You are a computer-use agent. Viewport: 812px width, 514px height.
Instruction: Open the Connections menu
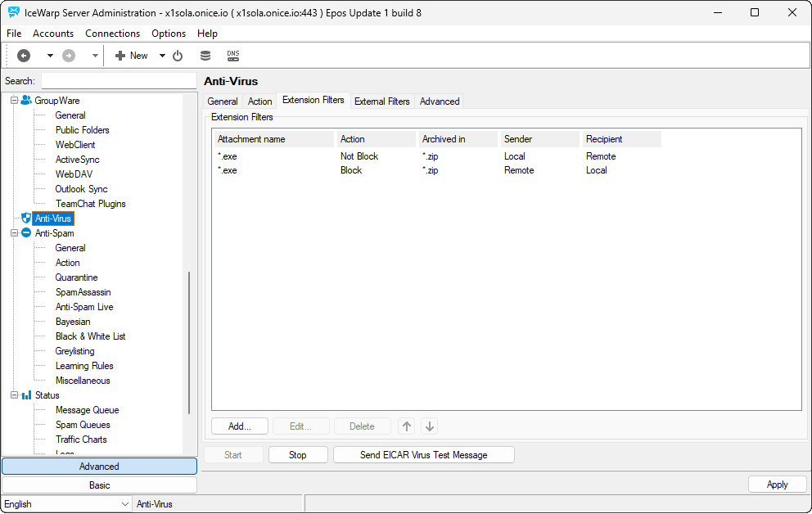pos(112,33)
